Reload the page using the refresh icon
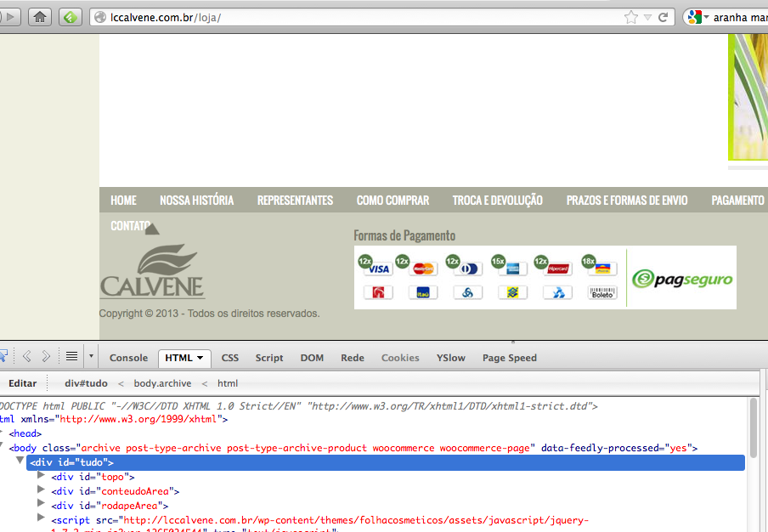Viewport: 768px width, 532px height. pos(665,17)
